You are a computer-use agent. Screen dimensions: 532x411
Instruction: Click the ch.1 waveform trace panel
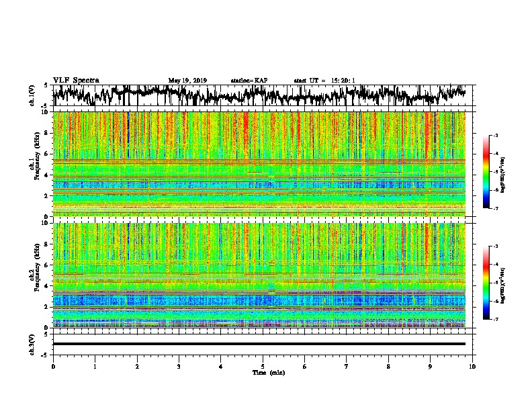point(263,95)
